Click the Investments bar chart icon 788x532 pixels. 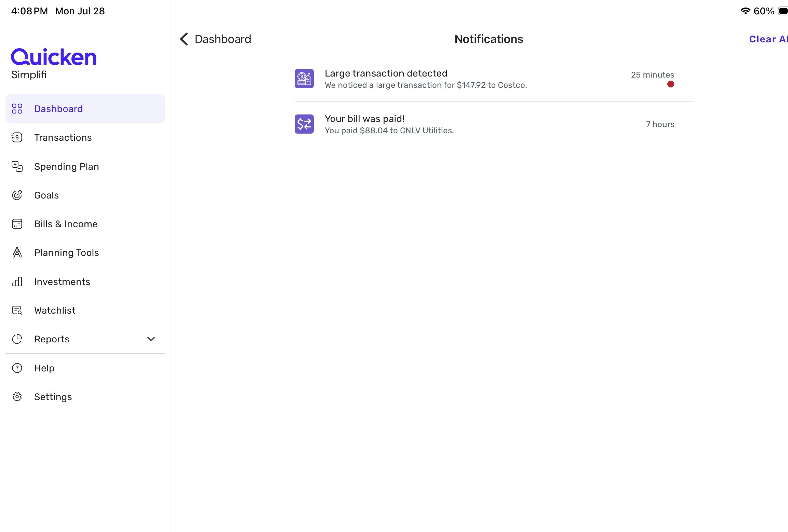point(17,282)
